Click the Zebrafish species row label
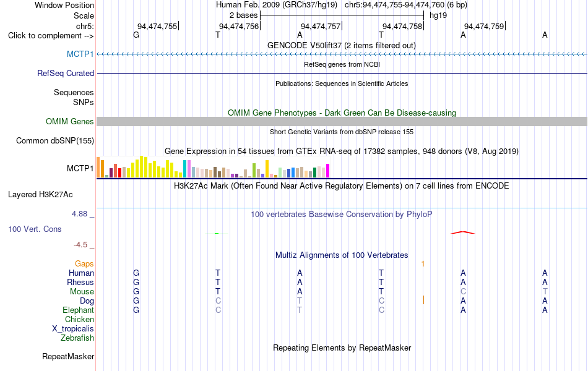 point(77,338)
